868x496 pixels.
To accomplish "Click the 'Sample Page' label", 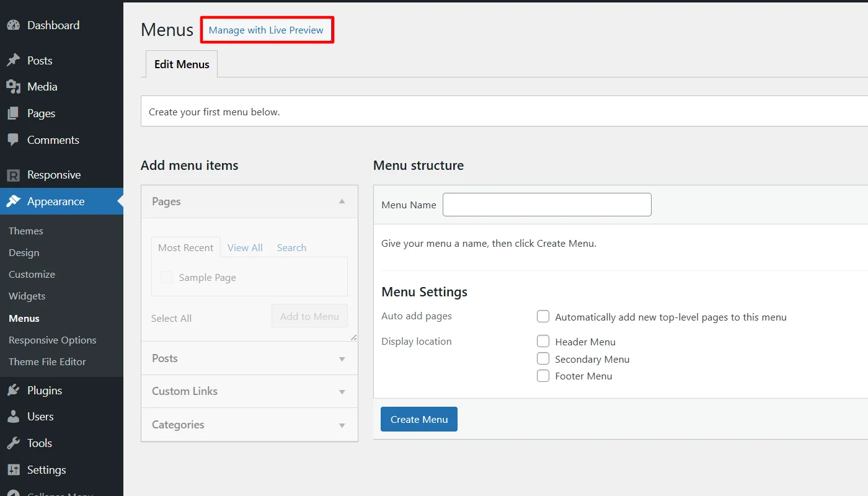I will 208,278.
